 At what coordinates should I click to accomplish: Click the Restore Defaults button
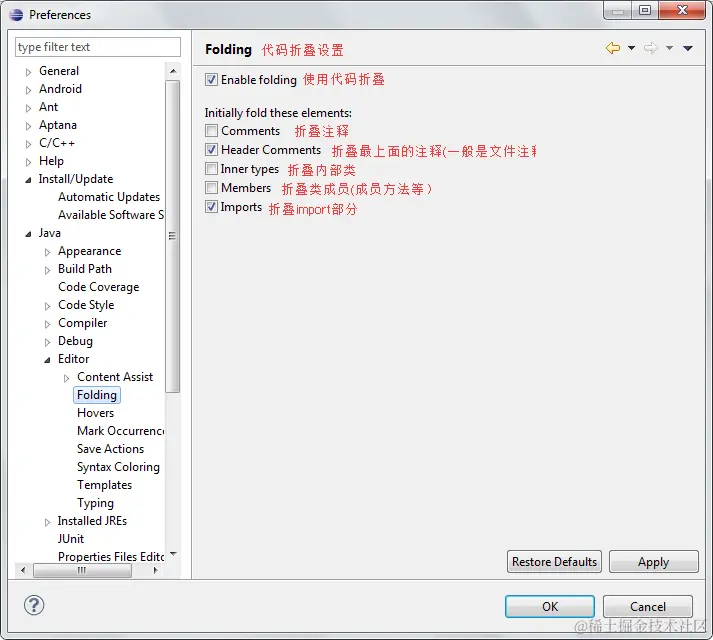pyautogui.click(x=554, y=562)
